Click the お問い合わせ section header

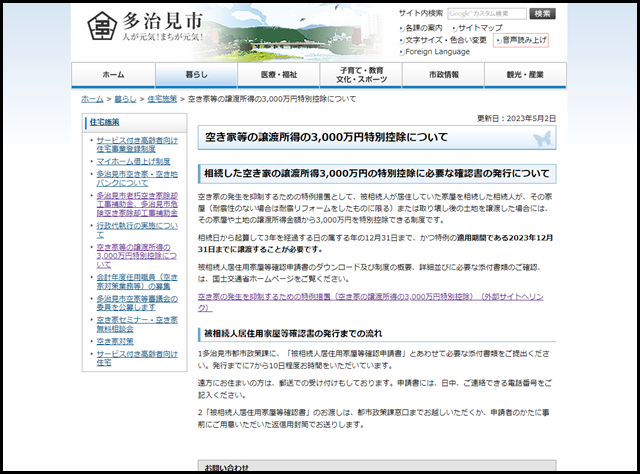click(376, 467)
